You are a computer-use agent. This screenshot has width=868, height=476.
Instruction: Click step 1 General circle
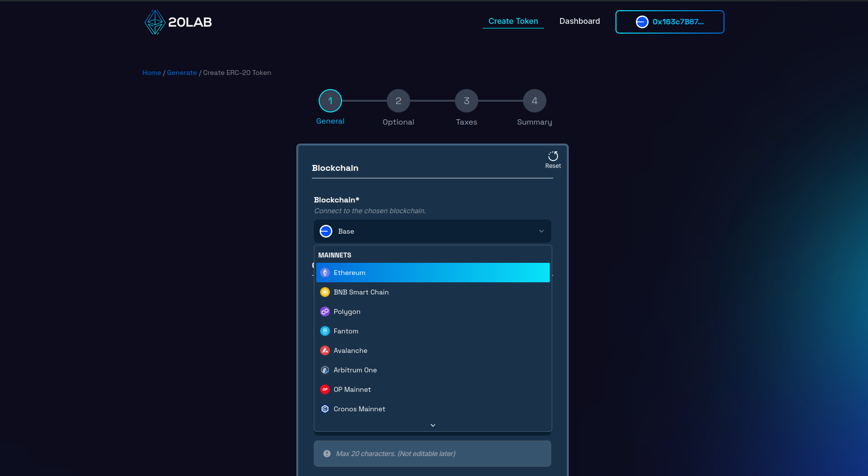tap(330, 101)
